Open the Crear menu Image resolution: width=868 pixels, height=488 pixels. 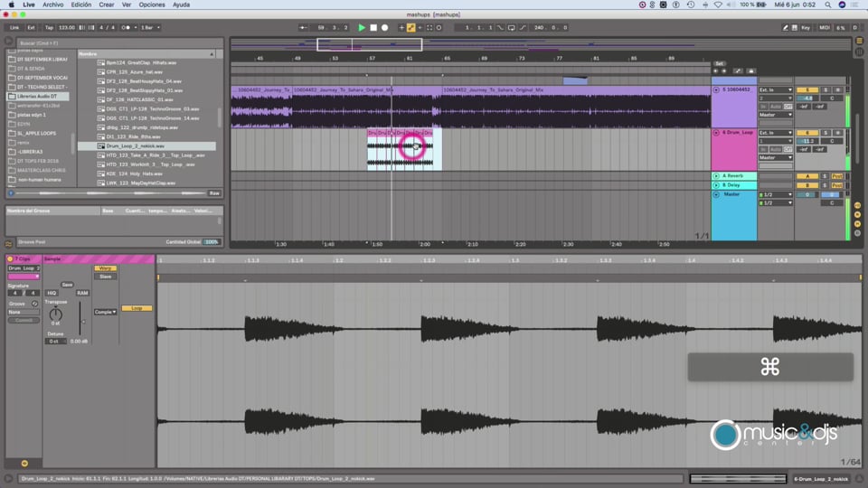(107, 5)
